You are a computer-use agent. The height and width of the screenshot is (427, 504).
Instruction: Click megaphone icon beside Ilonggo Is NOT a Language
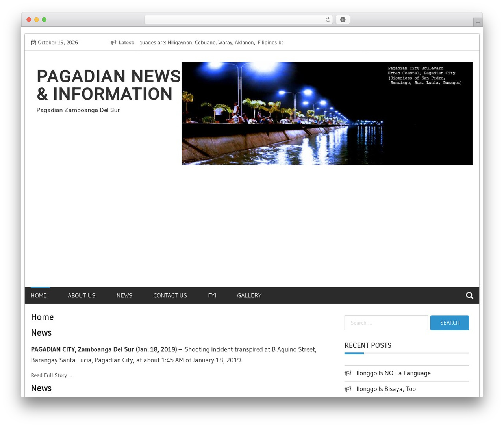point(348,373)
